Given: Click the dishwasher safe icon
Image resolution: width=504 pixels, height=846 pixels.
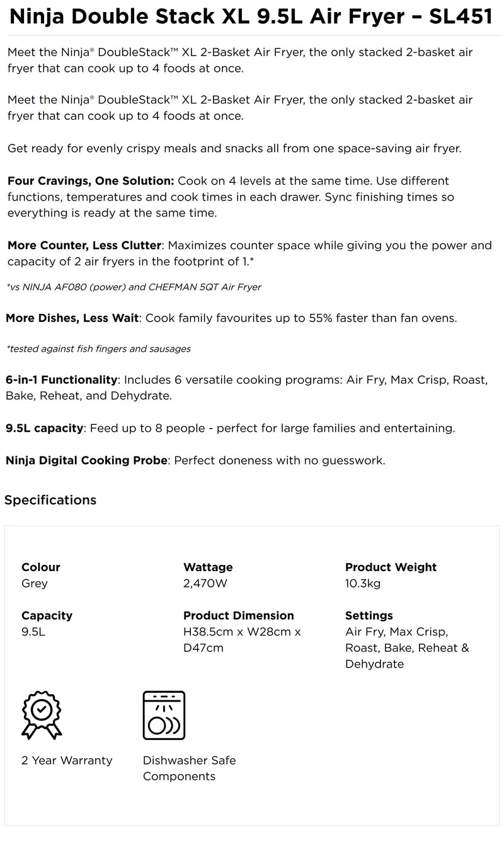Looking at the screenshot, I should click(x=164, y=715).
